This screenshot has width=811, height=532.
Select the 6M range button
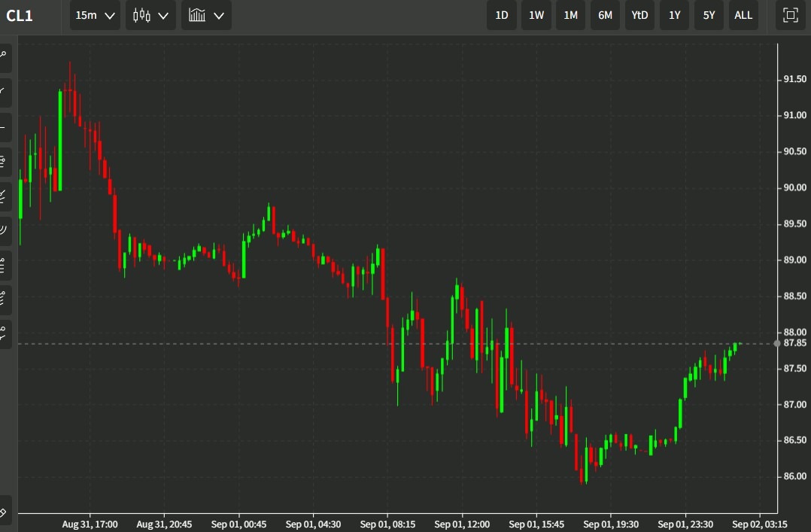605,15
